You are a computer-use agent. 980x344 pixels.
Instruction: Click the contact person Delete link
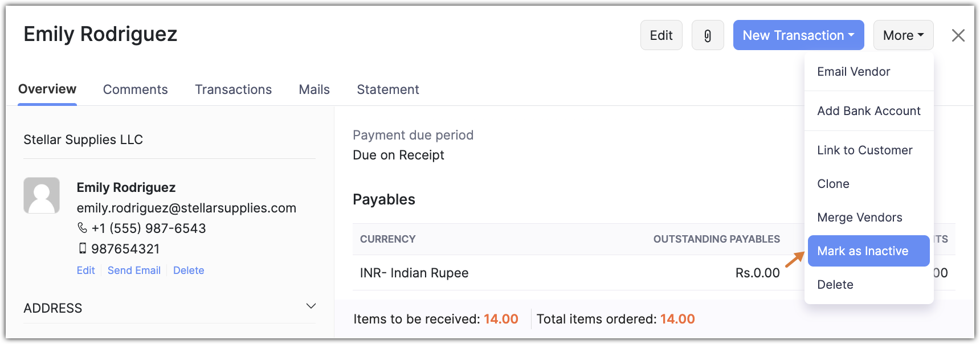(189, 271)
